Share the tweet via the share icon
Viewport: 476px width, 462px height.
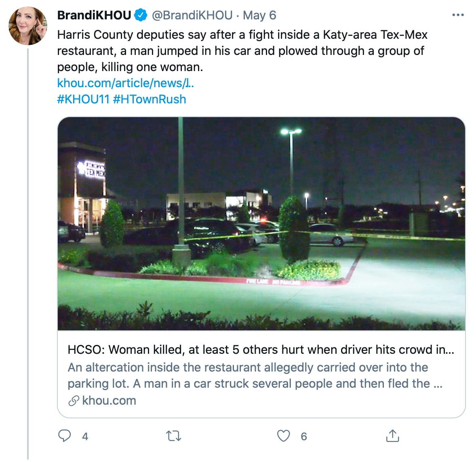coord(392,436)
